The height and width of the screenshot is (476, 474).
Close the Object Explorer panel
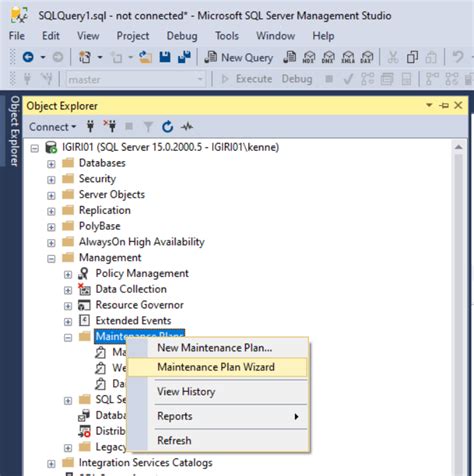coord(458,105)
